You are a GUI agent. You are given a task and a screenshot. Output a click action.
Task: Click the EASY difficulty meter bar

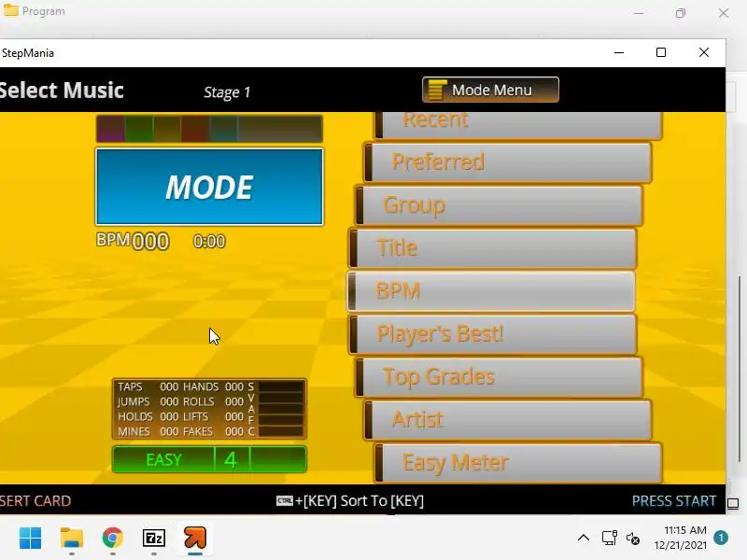(x=209, y=459)
